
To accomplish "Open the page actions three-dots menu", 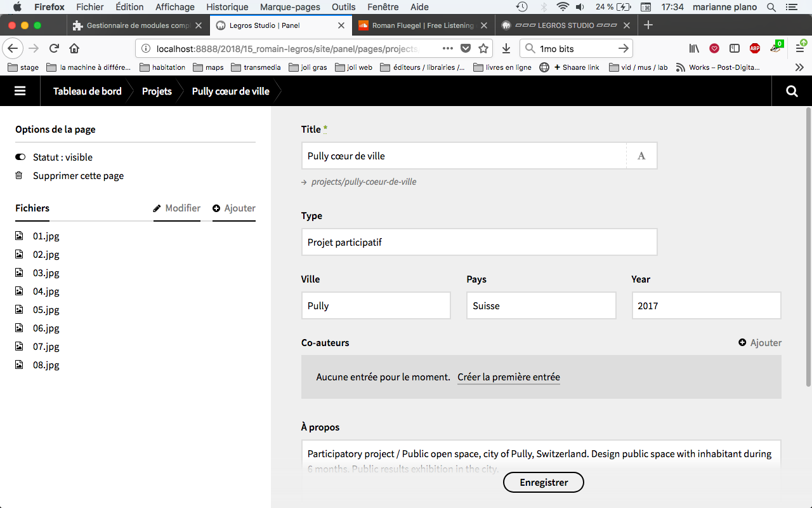I will tap(447, 48).
